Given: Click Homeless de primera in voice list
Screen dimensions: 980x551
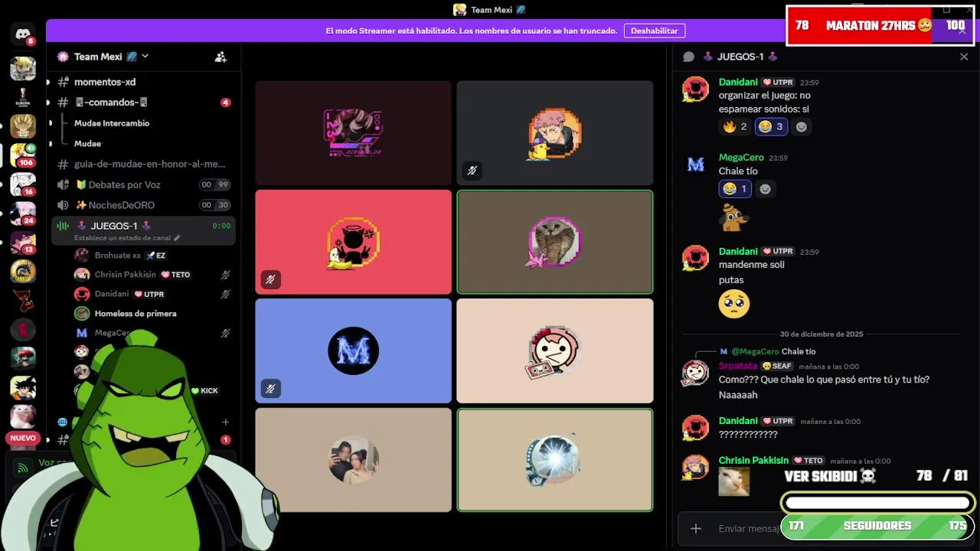Looking at the screenshot, I should 136,314.
